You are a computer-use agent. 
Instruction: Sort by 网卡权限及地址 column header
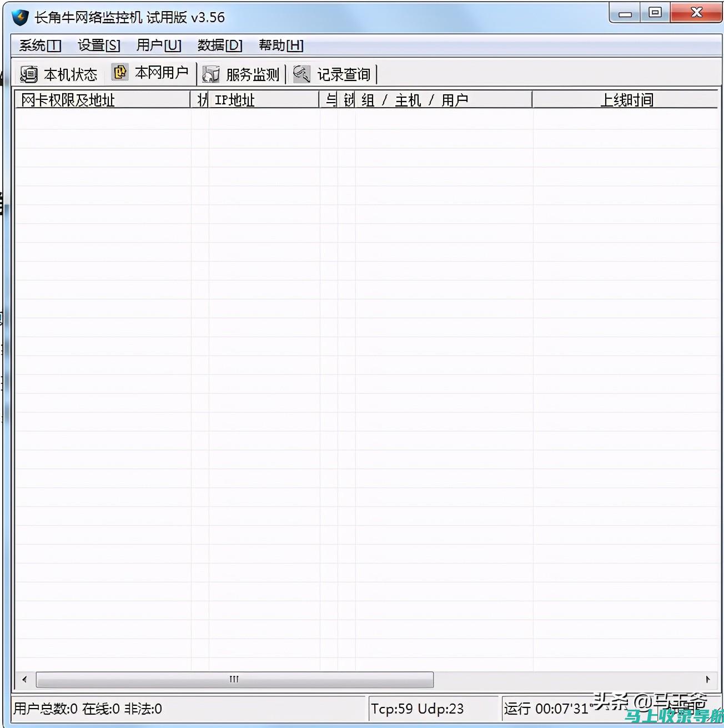(102, 100)
